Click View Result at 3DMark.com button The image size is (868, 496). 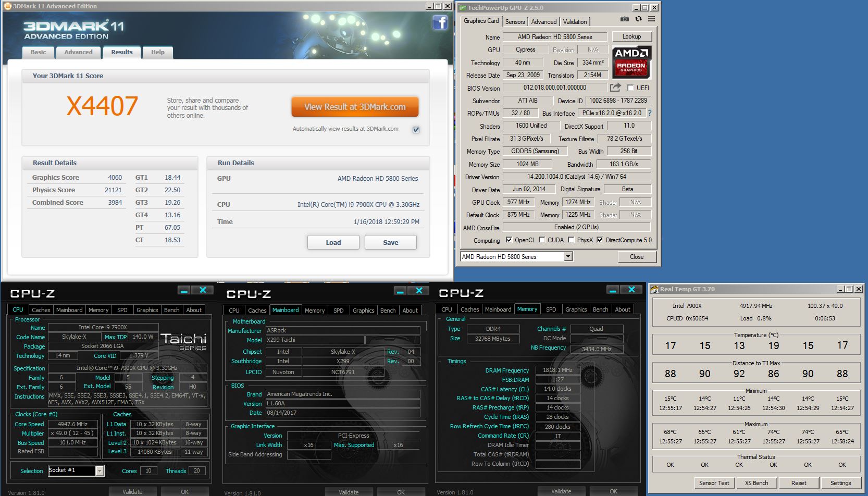click(355, 107)
